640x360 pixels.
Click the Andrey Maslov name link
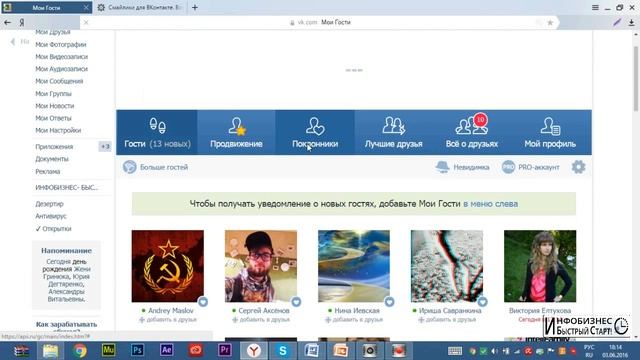point(171,311)
